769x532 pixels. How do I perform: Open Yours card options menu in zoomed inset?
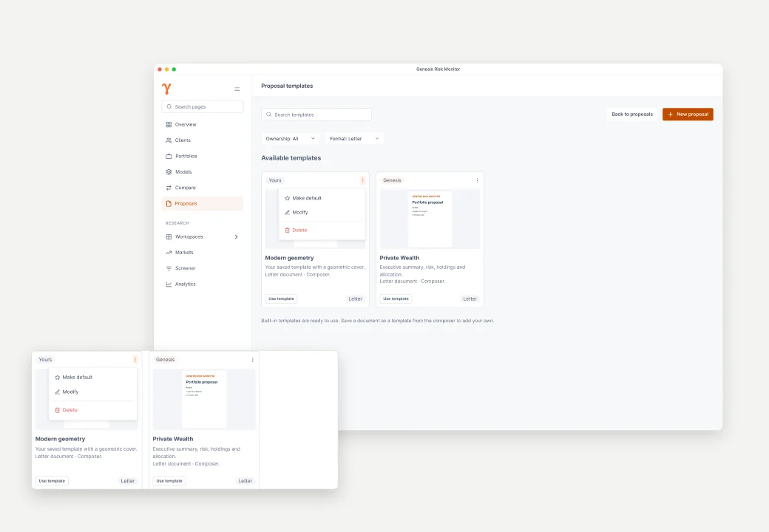tap(135, 360)
